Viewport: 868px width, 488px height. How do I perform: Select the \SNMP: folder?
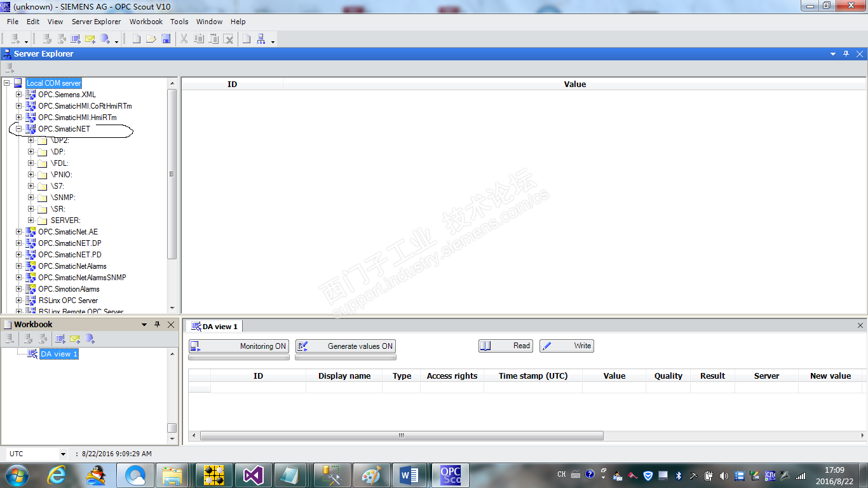(63, 198)
